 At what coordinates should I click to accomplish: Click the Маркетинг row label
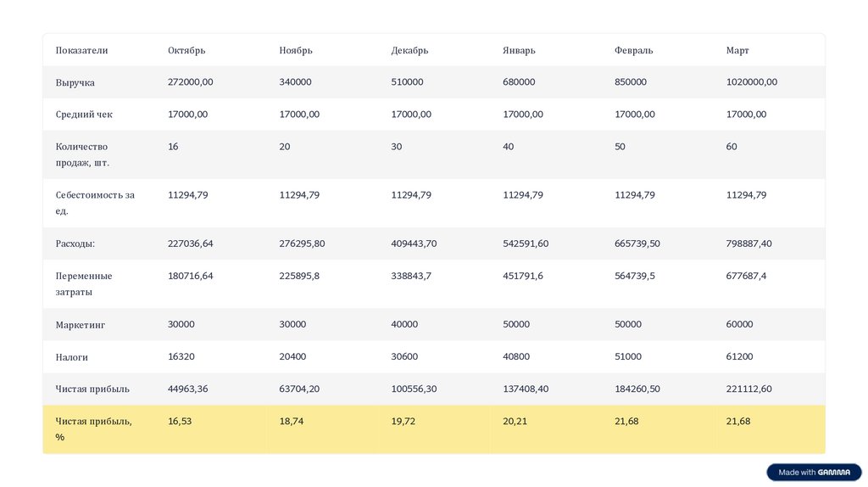(81, 324)
